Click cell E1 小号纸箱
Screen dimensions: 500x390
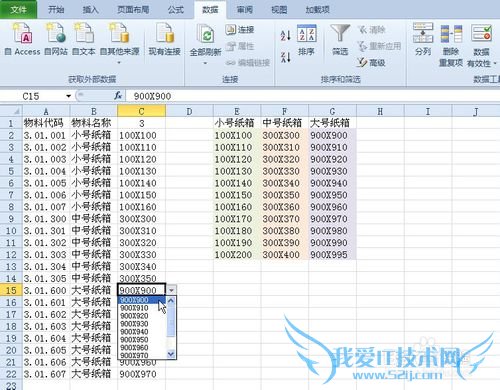pos(237,123)
